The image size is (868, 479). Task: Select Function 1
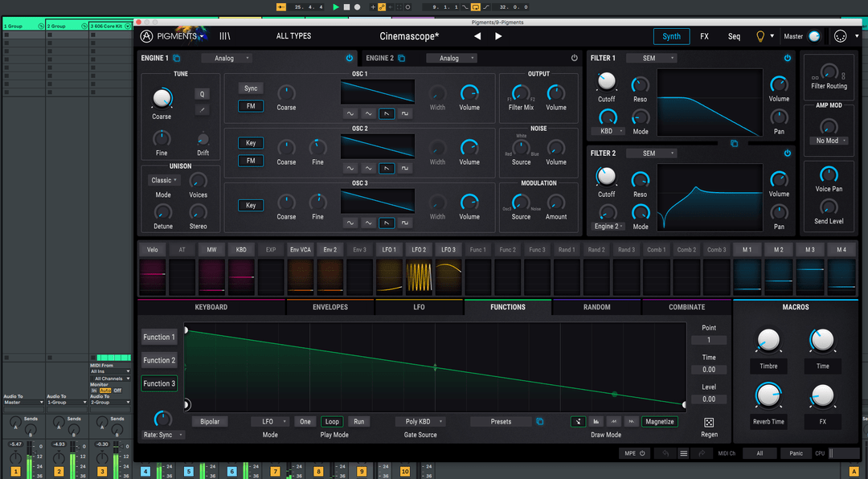coord(159,338)
